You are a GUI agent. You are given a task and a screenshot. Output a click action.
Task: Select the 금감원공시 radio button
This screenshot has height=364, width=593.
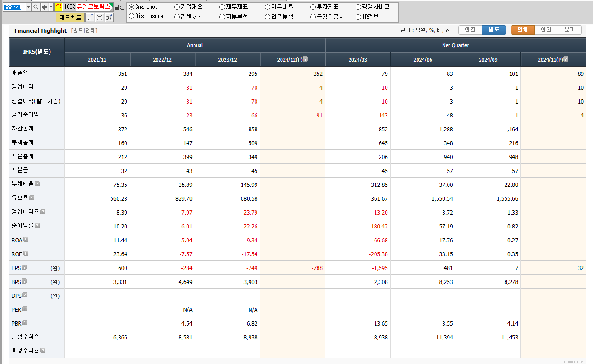coord(313,17)
